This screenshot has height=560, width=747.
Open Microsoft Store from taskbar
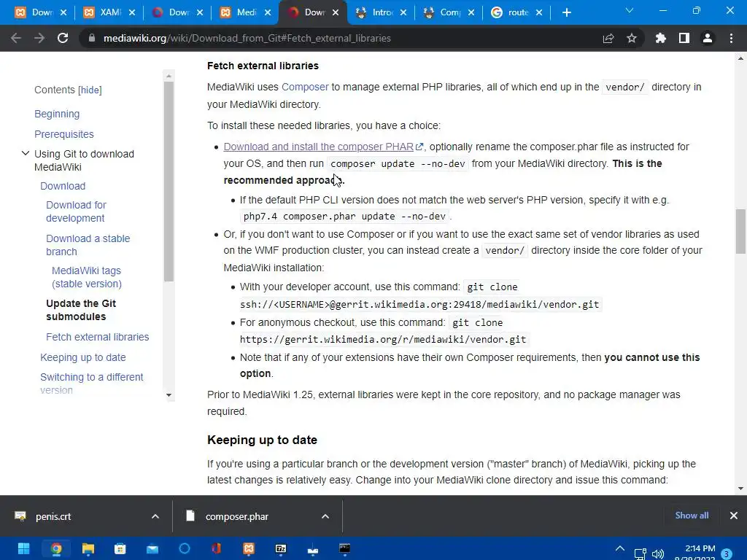120,549
